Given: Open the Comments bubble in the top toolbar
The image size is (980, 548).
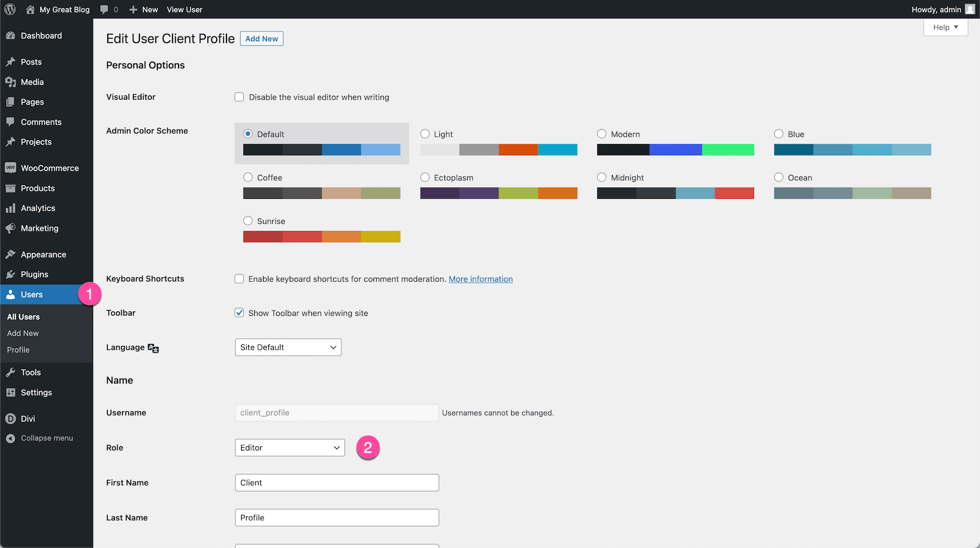Looking at the screenshot, I should (105, 9).
